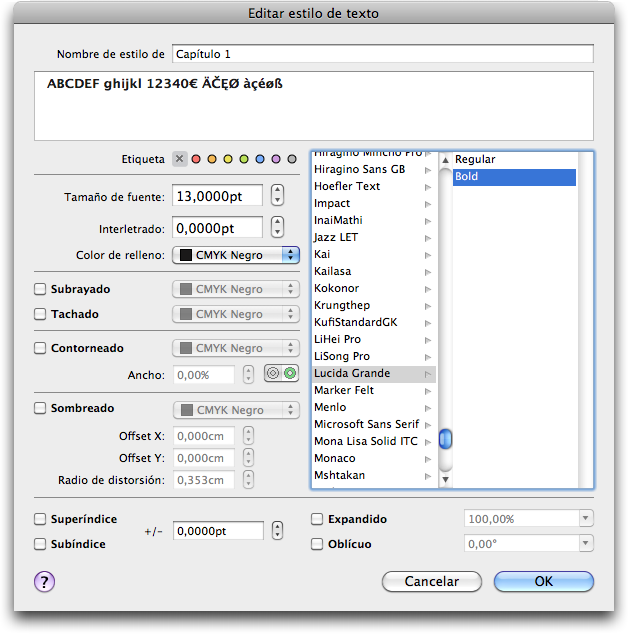This screenshot has height=634, width=628.
Task: Open the help question mark button
Action: (44, 581)
